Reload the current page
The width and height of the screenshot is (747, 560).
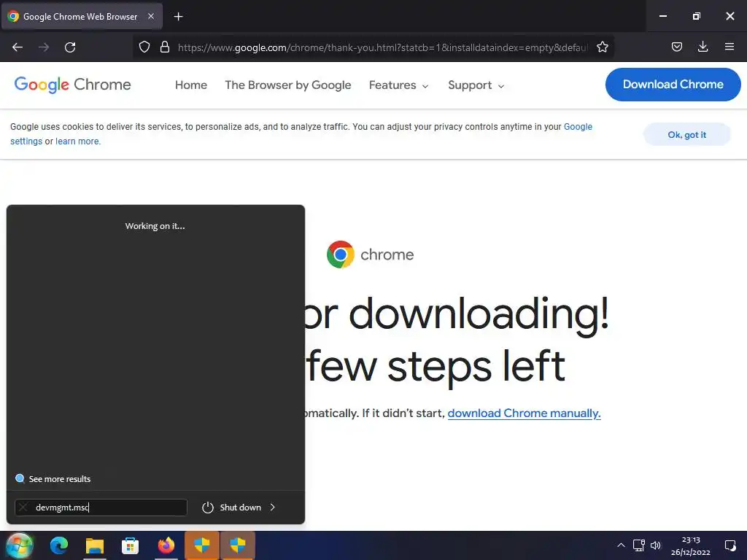click(70, 47)
